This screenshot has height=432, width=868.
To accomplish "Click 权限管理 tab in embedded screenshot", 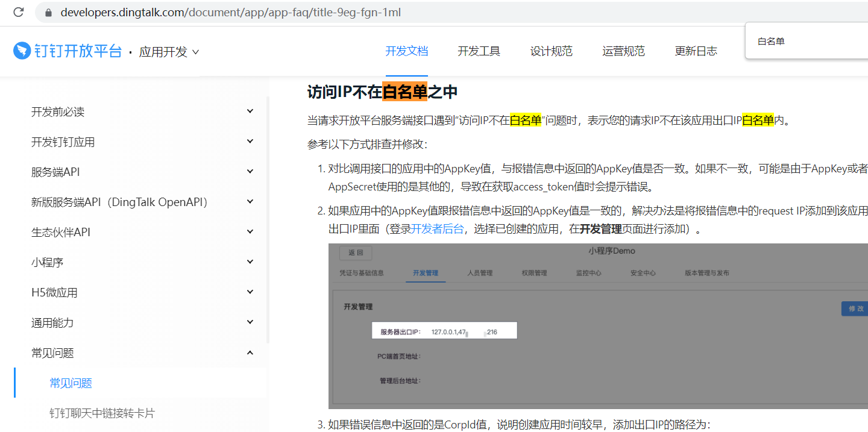I will 534,273.
